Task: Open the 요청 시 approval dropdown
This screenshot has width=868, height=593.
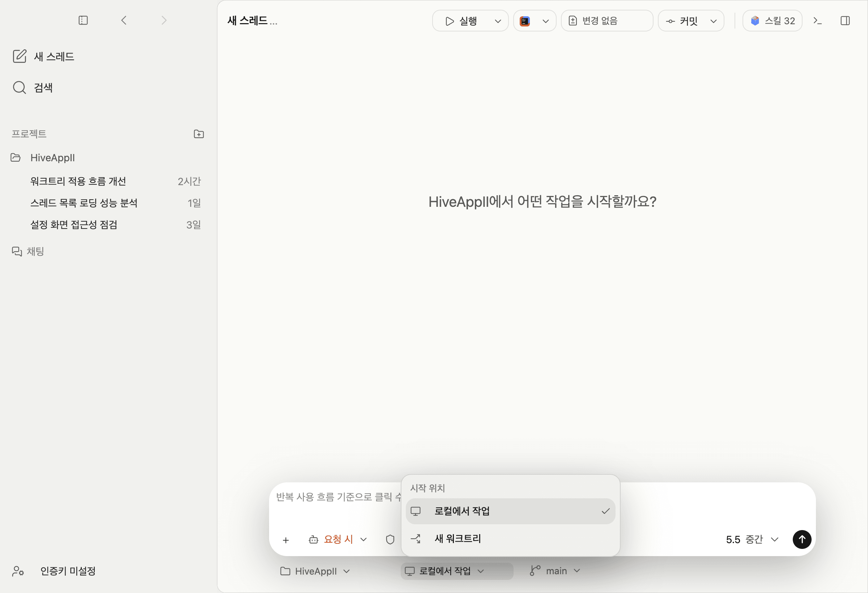Action: coord(338,539)
